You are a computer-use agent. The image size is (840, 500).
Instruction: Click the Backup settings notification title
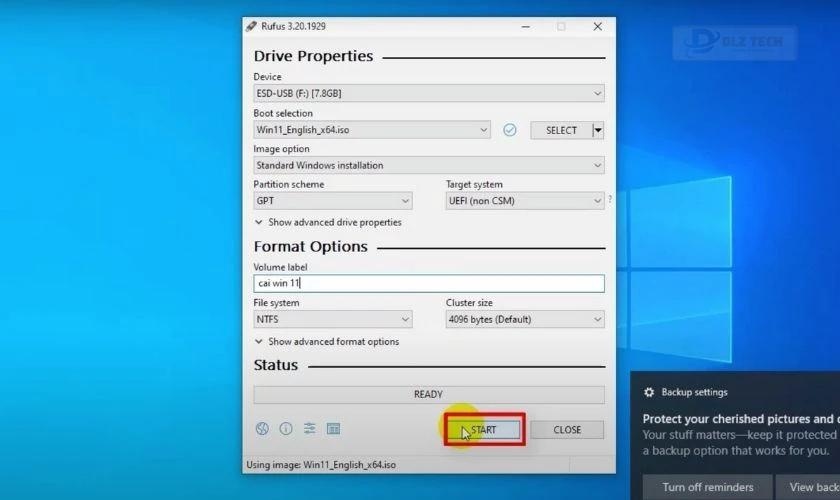(x=694, y=392)
